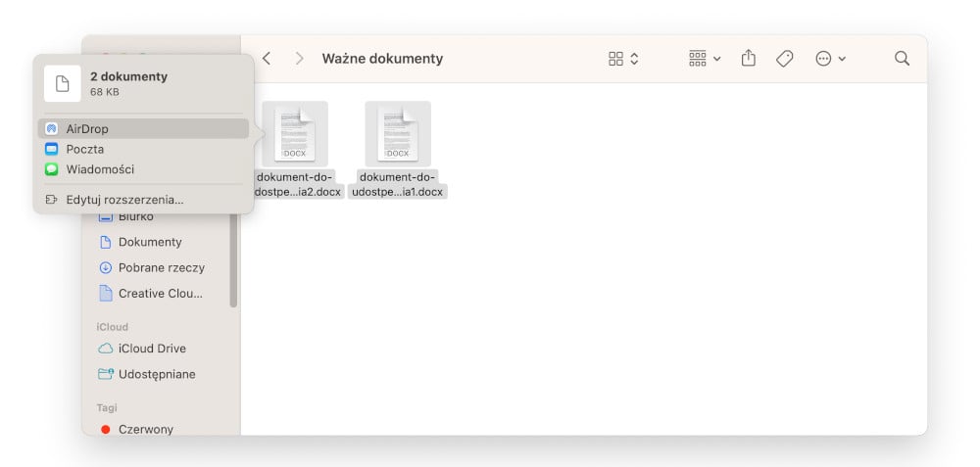The width and height of the screenshot is (980, 467).
Task: Click the iCloud Drive cloud icon
Action: tap(106, 349)
